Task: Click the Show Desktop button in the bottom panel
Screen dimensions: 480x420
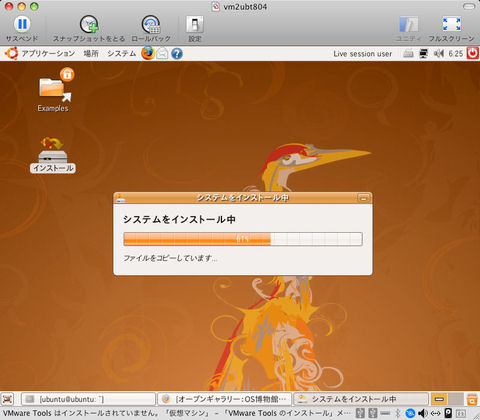Action: point(8,399)
